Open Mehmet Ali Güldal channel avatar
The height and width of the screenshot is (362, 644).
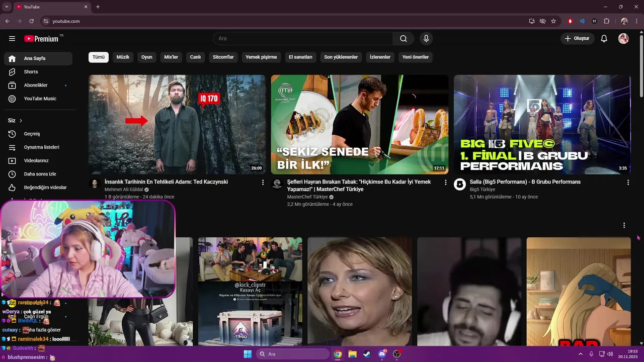94,184
